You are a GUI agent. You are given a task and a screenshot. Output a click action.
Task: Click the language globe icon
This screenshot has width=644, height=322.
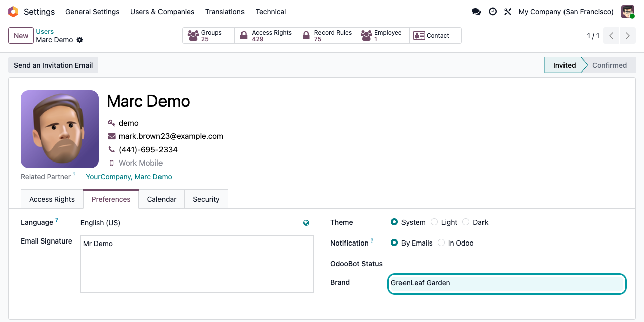[x=306, y=223]
